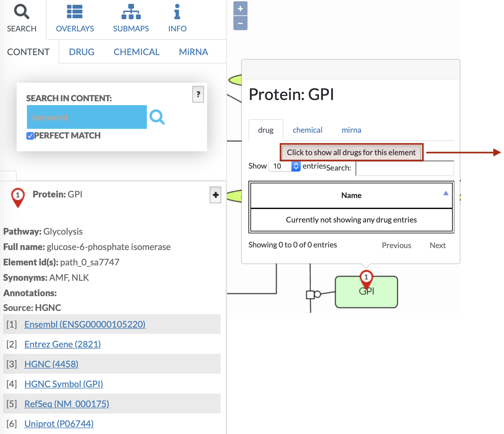Open the Ensembl ENSG00000105220 link

point(85,324)
